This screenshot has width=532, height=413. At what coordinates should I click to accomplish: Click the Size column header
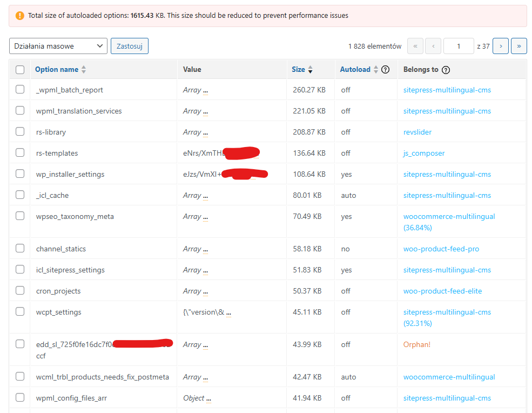click(x=298, y=70)
